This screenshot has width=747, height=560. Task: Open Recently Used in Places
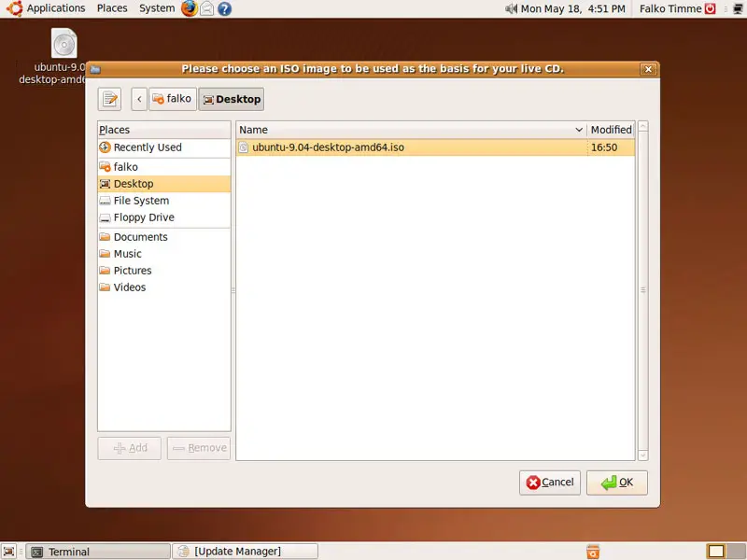click(x=164, y=147)
